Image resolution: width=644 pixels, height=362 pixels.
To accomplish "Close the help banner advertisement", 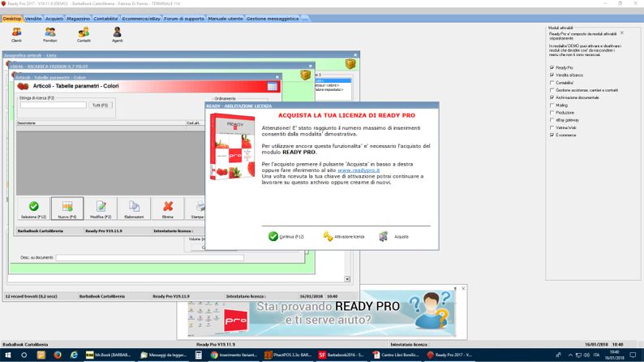I will click(x=463, y=288).
